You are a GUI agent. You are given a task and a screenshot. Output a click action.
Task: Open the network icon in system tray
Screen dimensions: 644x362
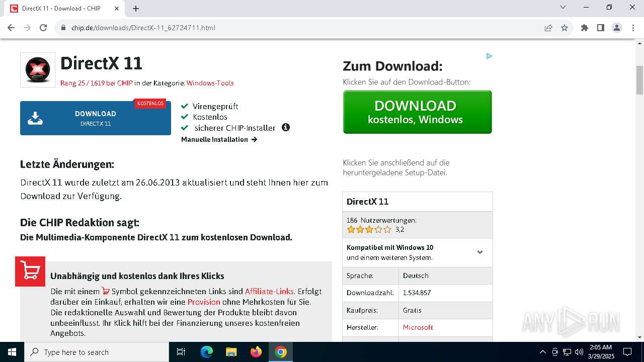567,352
